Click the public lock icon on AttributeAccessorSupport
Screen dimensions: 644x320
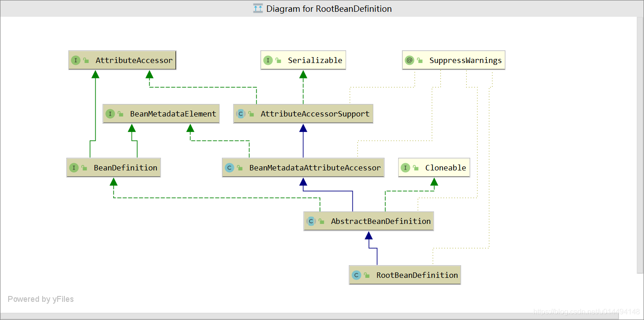click(x=251, y=114)
